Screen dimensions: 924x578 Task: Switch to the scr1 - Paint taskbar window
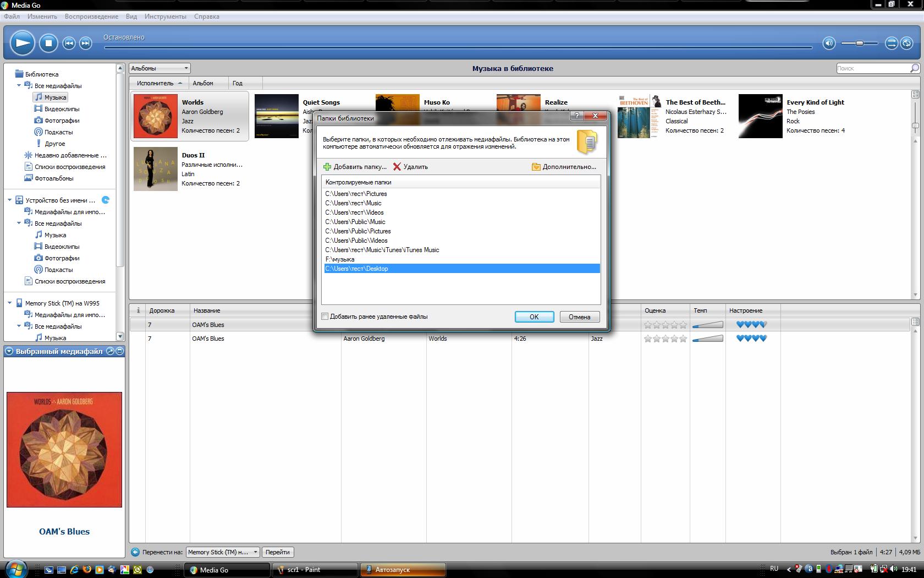[x=315, y=570]
